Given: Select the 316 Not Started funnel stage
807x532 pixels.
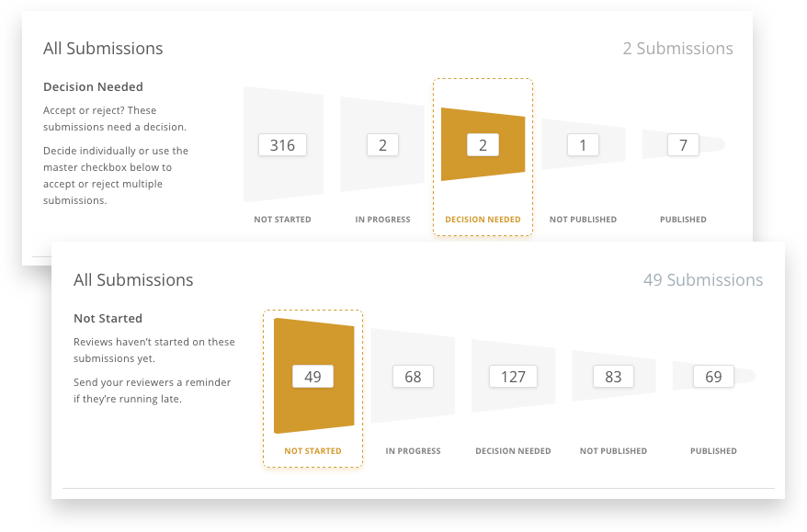Looking at the screenshot, I should tap(282, 145).
